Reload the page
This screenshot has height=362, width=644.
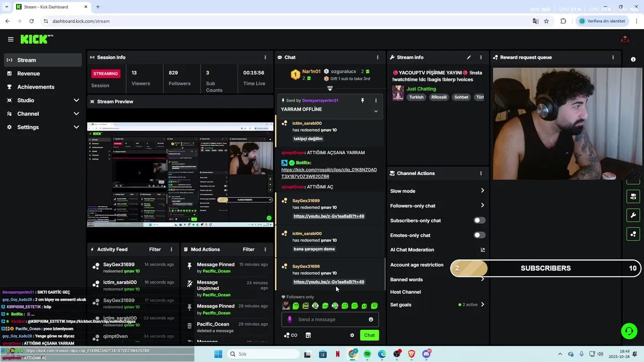[x=31, y=21]
